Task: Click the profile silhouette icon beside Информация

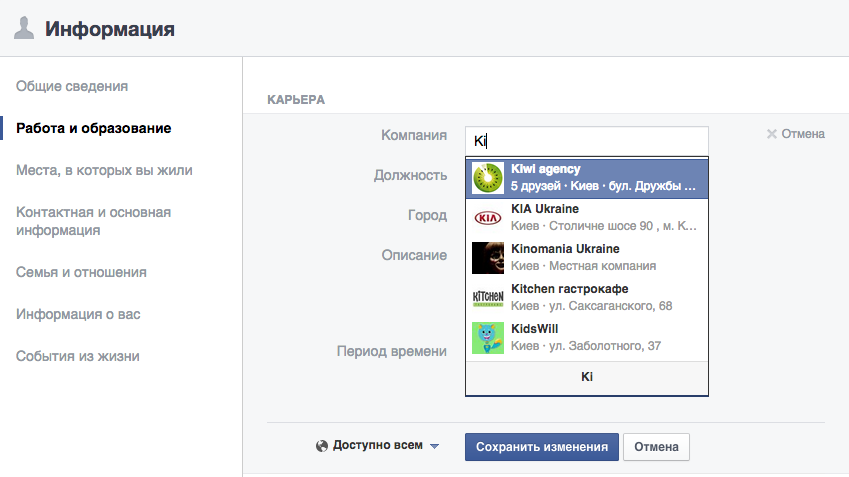Action: [x=24, y=28]
